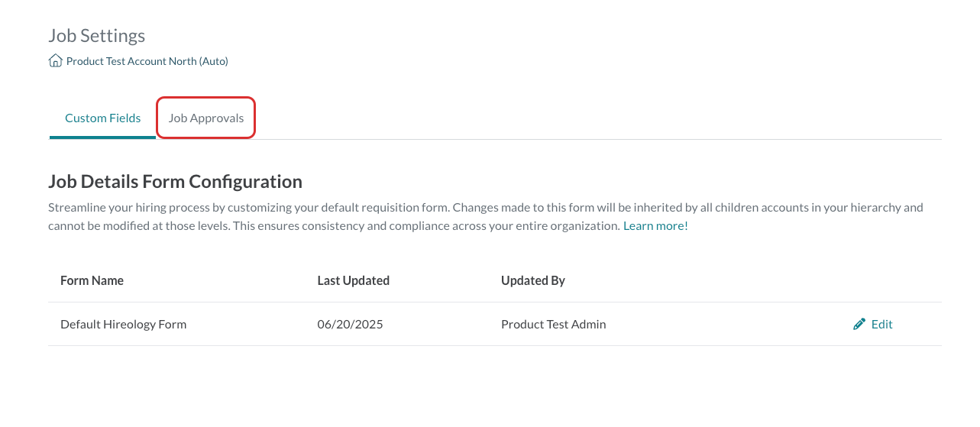The height and width of the screenshot is (427, 980).
Task: Click the Job Details Form Configuration heading
Action: (x=175, y=181)
